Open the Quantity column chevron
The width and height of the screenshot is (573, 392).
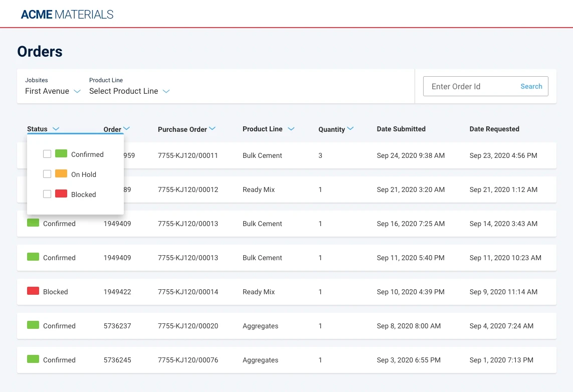(x=350, y=128)
